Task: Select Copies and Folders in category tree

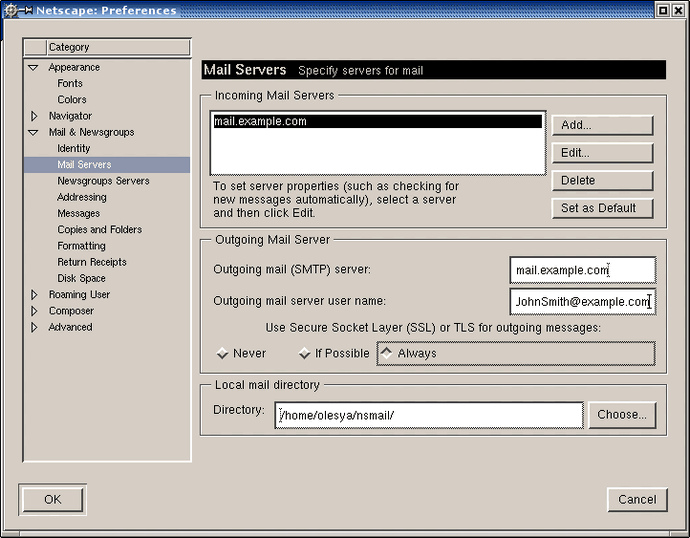Action: pyautogui.click(x=99, y=230)
